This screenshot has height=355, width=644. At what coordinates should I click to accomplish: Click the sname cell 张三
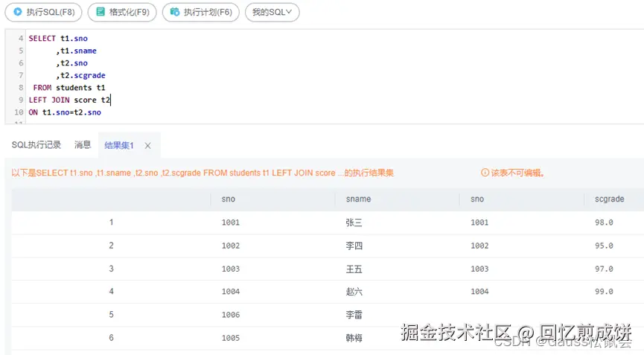click(x=354, y=223)
